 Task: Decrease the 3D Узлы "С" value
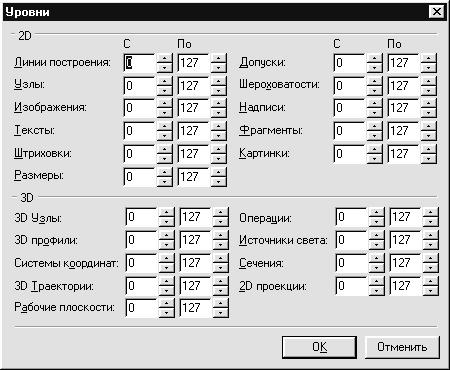tap(166, 222)
